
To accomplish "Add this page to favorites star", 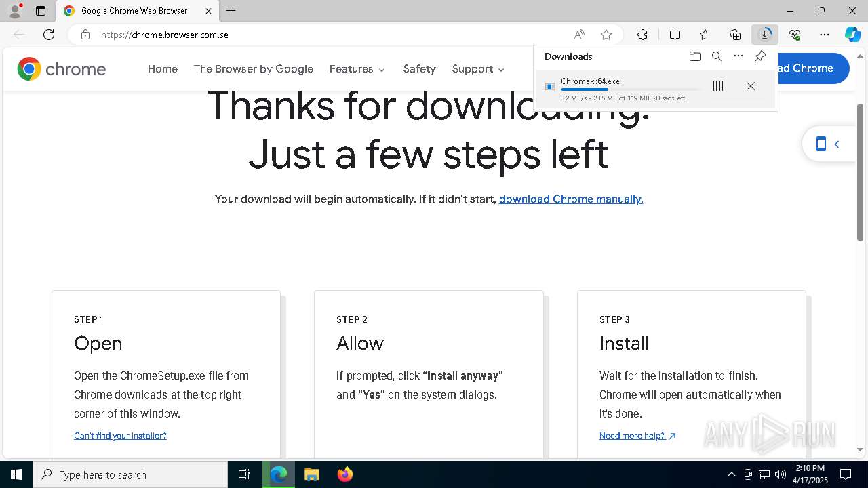I will [x=606, y=35].
